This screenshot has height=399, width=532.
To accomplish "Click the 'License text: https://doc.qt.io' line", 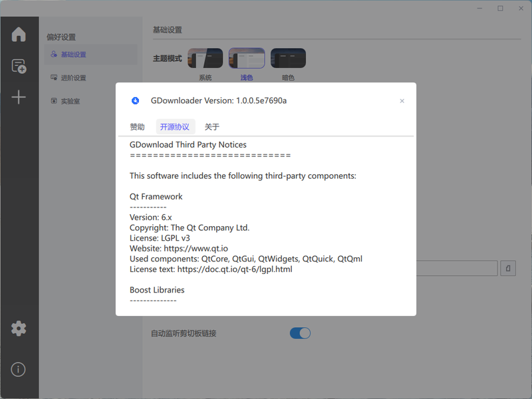I will (211, 269).
